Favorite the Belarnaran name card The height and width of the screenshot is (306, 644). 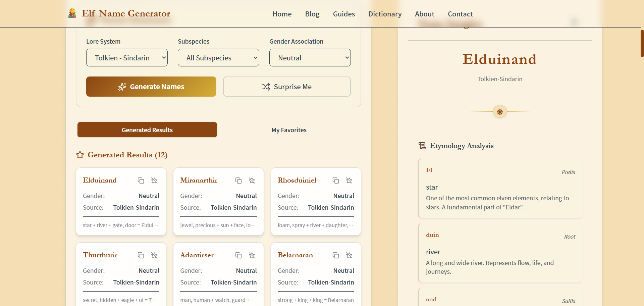(349, 255)
